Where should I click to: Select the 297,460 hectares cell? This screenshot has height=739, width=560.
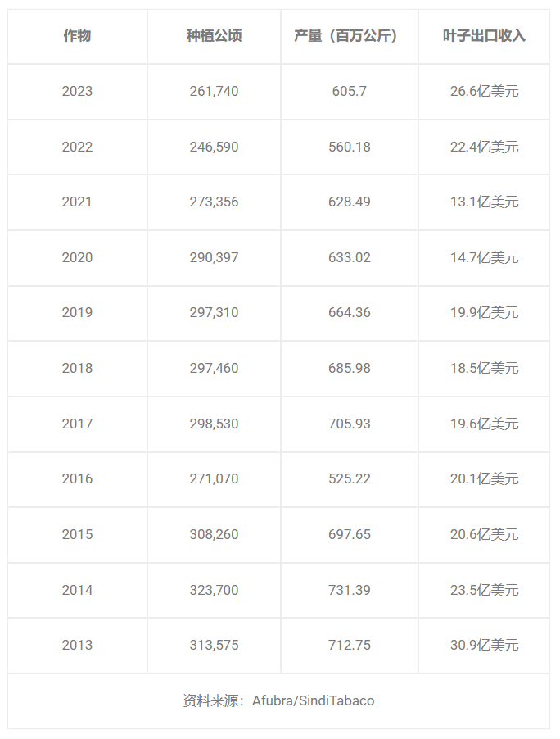tap(215, 368)
